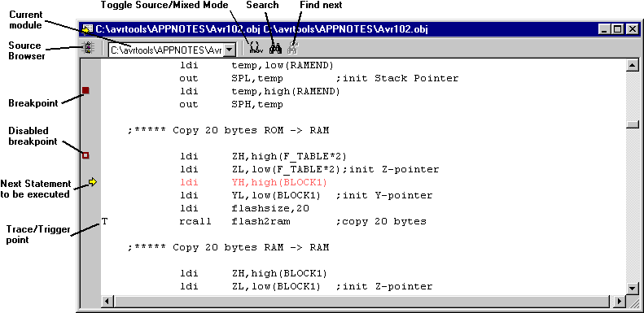Click line 'ldi ZH,high(BLOCK1)'
This screenshot has width=644, height=313.
(253, 274)
